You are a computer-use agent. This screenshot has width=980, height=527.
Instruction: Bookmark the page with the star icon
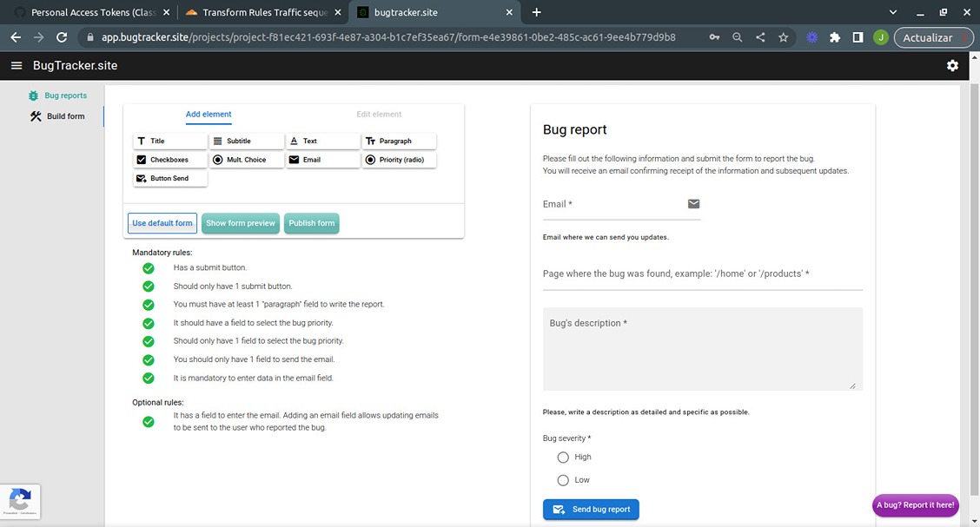point(783,37)
